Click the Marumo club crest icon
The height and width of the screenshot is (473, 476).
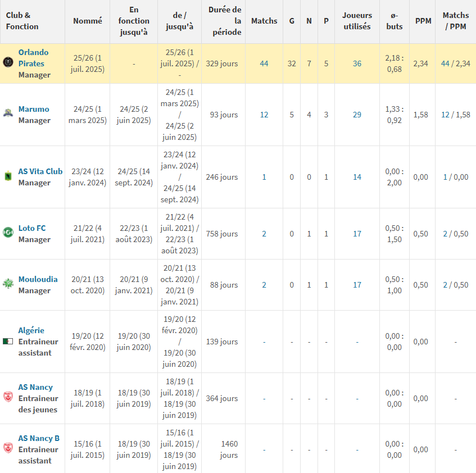pos(8,113)
